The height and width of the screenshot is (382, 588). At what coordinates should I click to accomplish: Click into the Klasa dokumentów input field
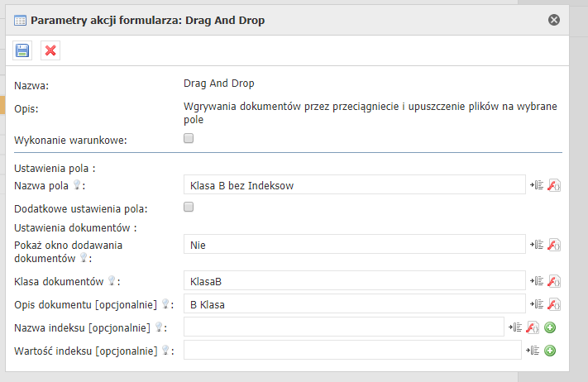pyautogui.click(x=354, y=282)
